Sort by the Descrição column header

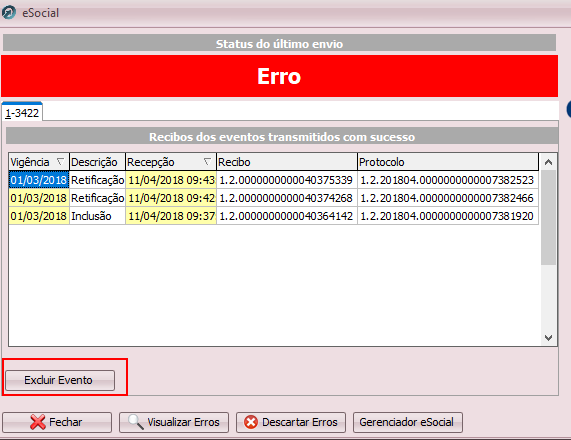[97, 162]
